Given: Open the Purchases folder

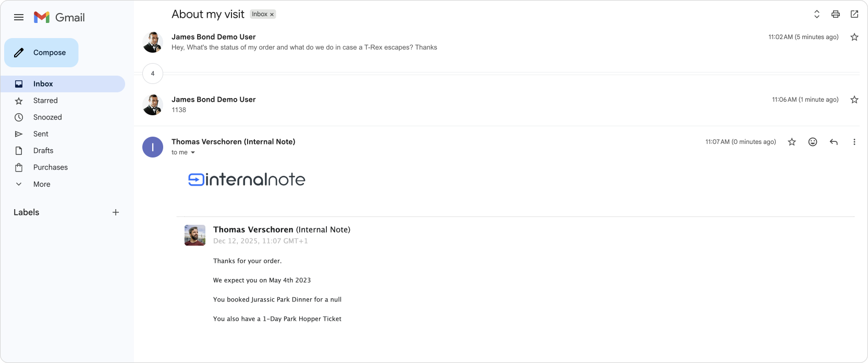Looking at the screenshot, I should [x=51, y=167].
